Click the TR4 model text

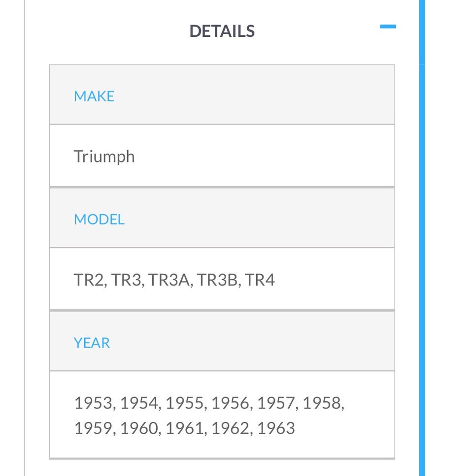tap(260, 280)
